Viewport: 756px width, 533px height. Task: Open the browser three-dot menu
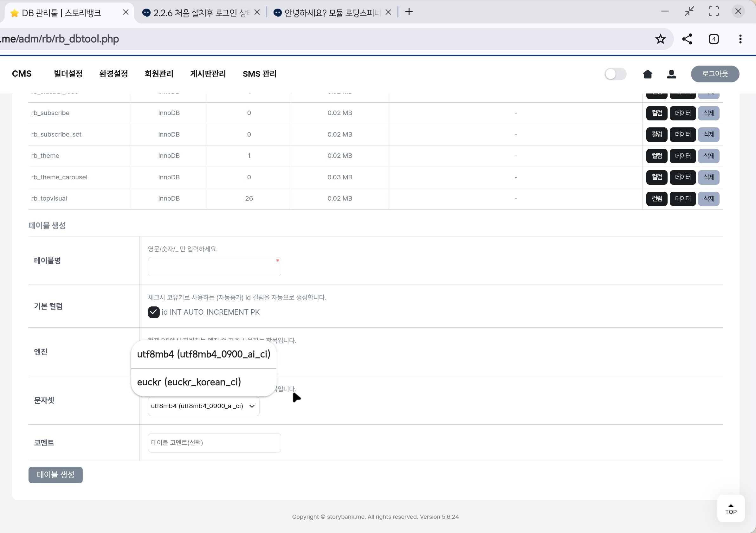pyautogui.click(x=740, y=39)
